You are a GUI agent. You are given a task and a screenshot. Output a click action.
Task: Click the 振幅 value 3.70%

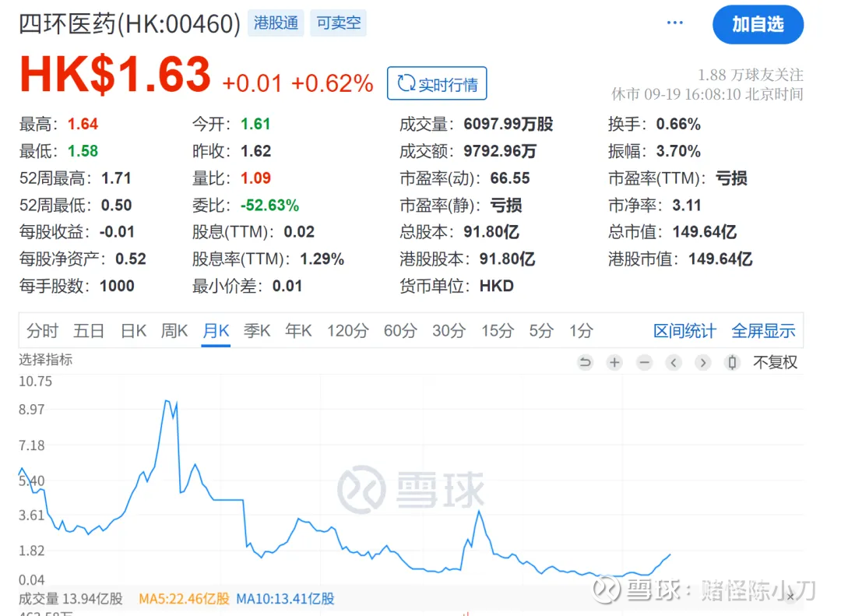click(x=678, y=151)
